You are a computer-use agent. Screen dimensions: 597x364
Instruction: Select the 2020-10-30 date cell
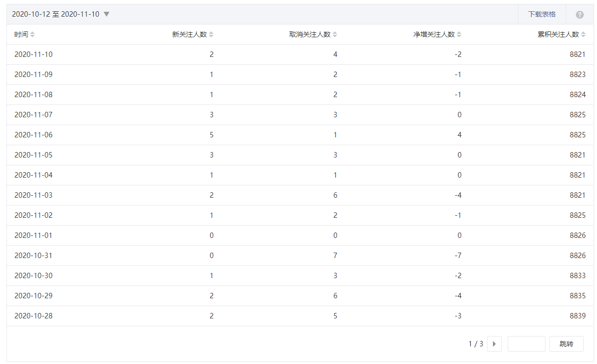[x=33, y=276]
